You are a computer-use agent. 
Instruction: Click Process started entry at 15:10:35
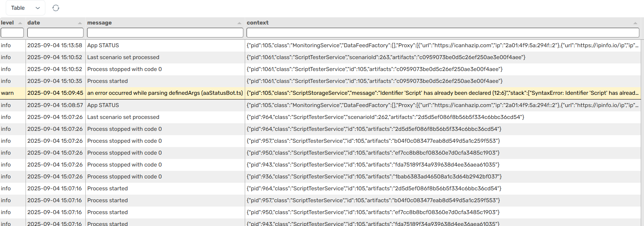pos(107,81)
